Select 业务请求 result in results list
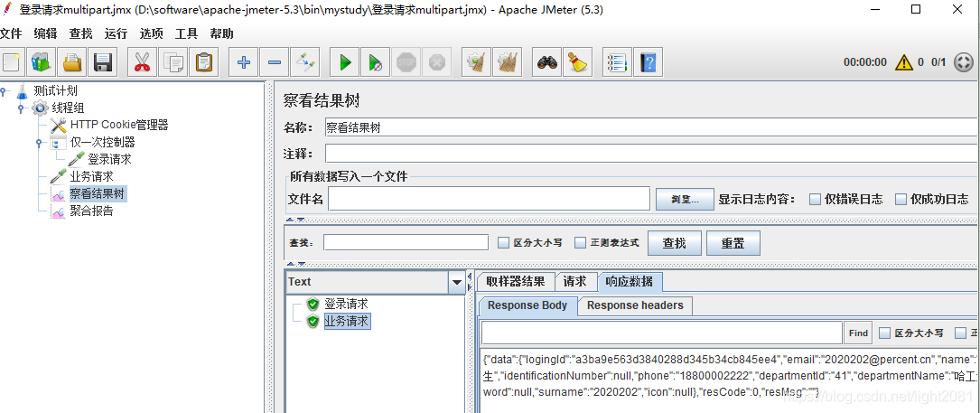 [347, 322]
